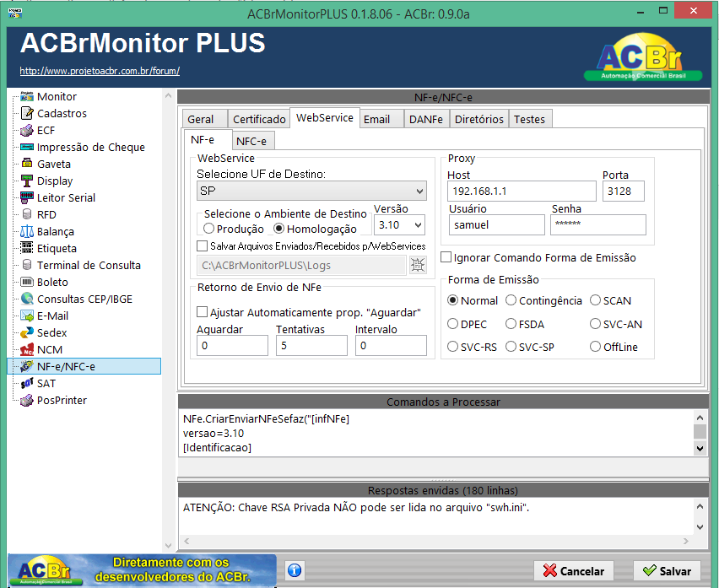Click the proxy Porta field
This screenshot has width=719, height=588.
pos(624,192)
